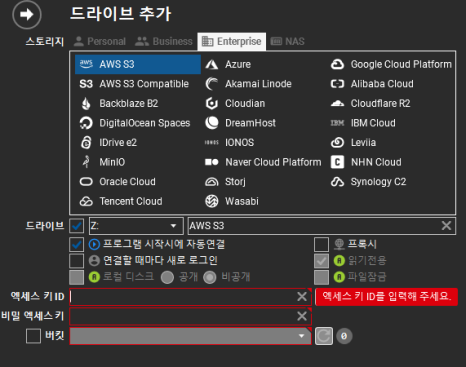Viewport: 466px width, 367px height.
Task: Clear the 액세스 키 ID field
Action: coord(302,296)
